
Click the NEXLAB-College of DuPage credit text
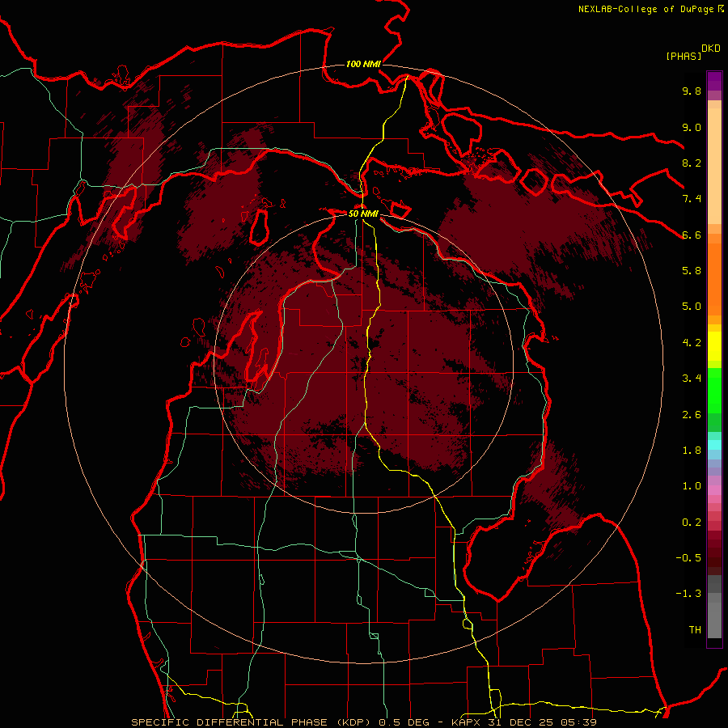pyautogui.click(x=645, y=9)
